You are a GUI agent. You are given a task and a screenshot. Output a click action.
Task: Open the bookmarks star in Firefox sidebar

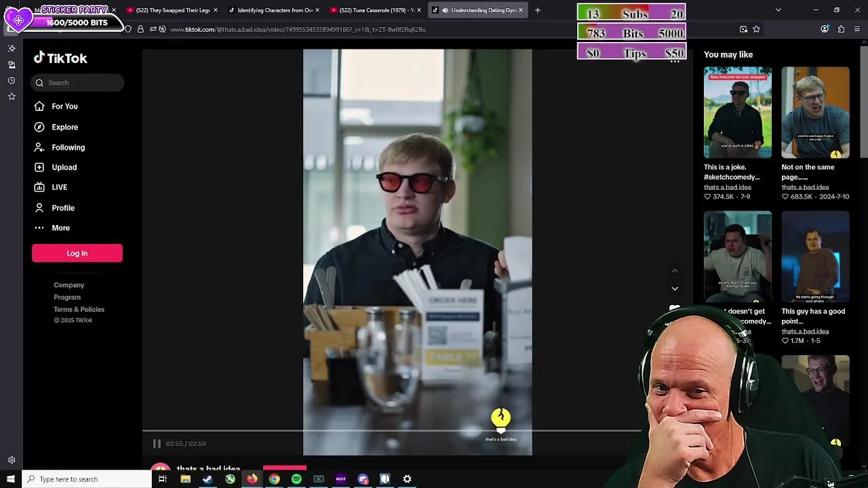(12, 97)
